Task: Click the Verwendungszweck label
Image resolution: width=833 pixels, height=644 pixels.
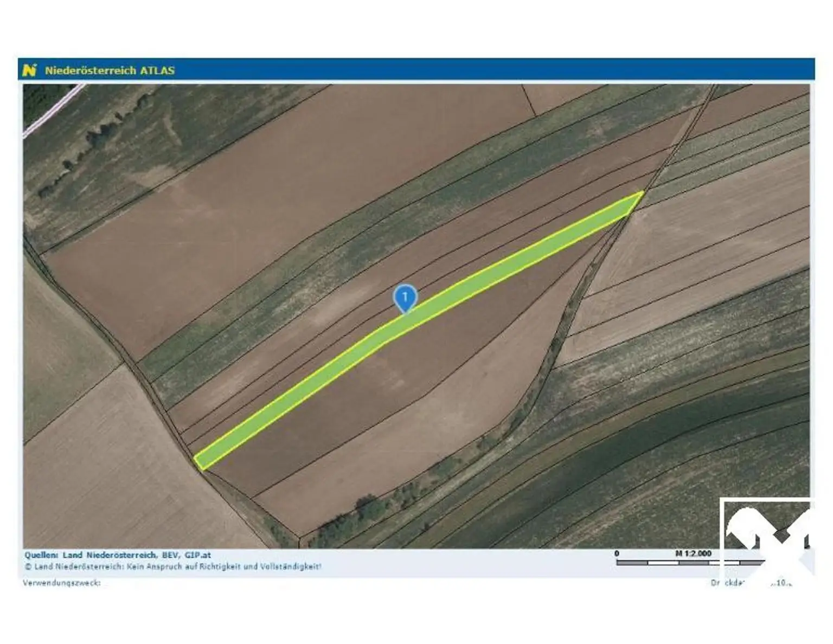Action: [61, 583]
